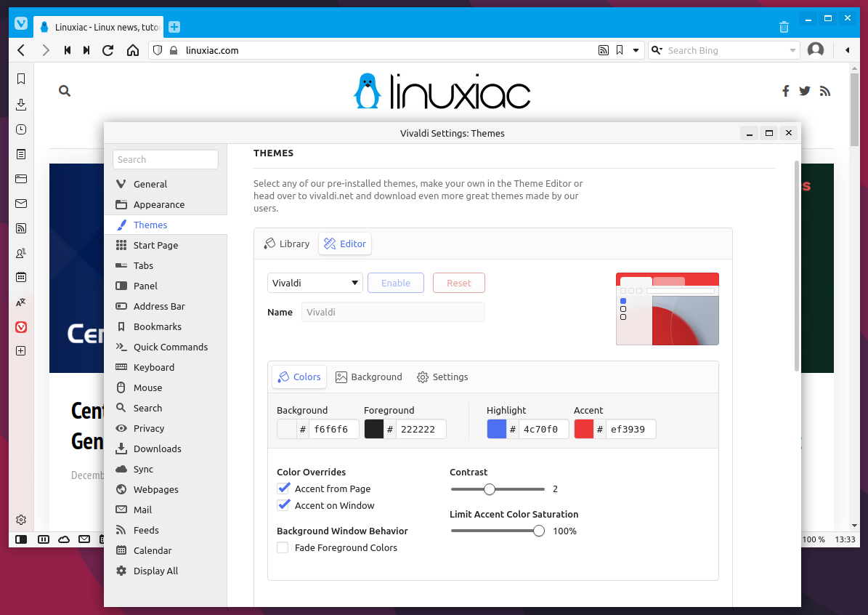This screenshot has width=868, height=615.
Task: Go to the home page
Action: tap(133, 50)
